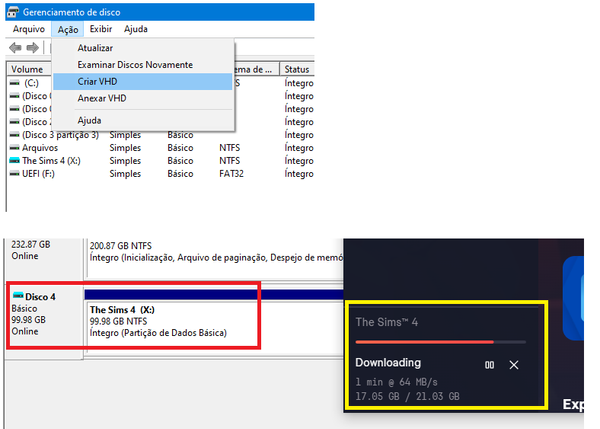Select the (C:) volume row text
600x429 pixels.
[31, 83]
